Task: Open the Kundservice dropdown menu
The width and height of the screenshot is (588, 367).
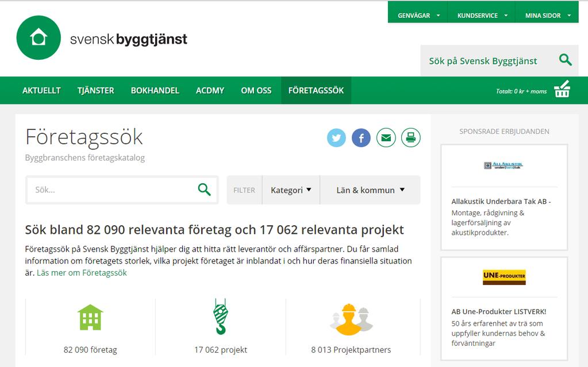Action: pyautogui.click(x=482, y=16)
